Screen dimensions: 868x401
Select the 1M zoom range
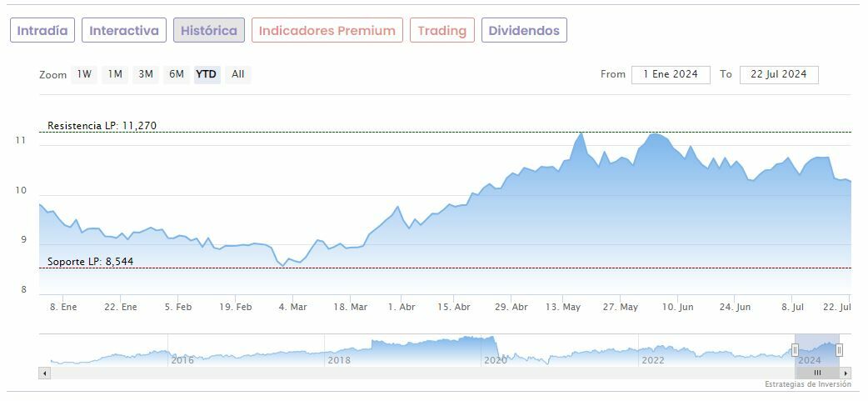pos(115,74)
